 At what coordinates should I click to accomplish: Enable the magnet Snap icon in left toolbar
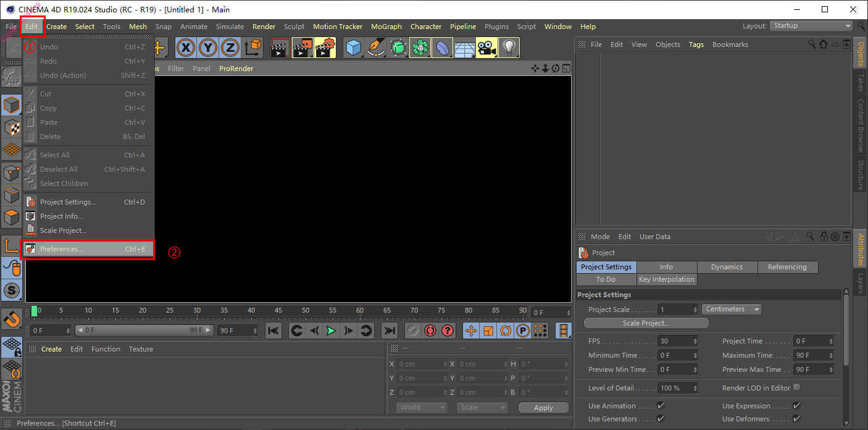(12, 319)
